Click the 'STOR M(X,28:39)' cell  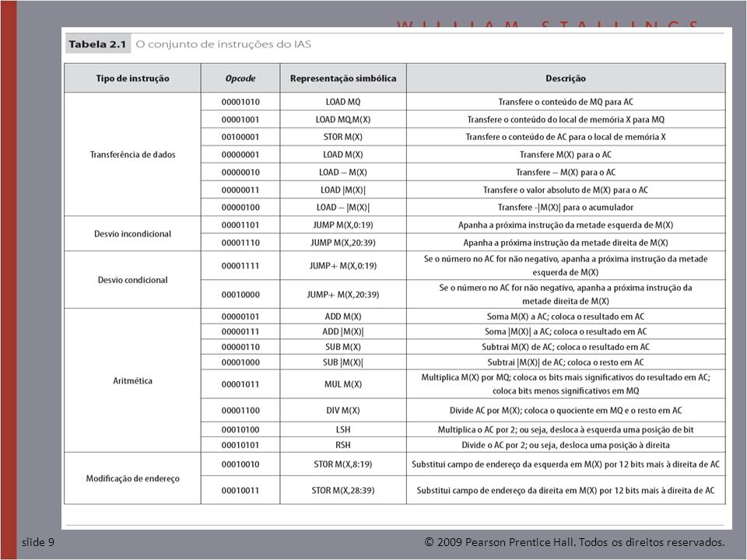343,491
